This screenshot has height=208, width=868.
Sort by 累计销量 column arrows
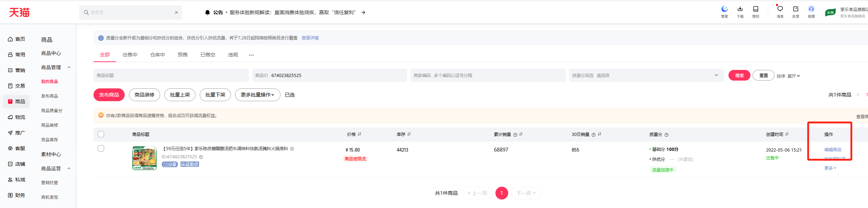521,134
